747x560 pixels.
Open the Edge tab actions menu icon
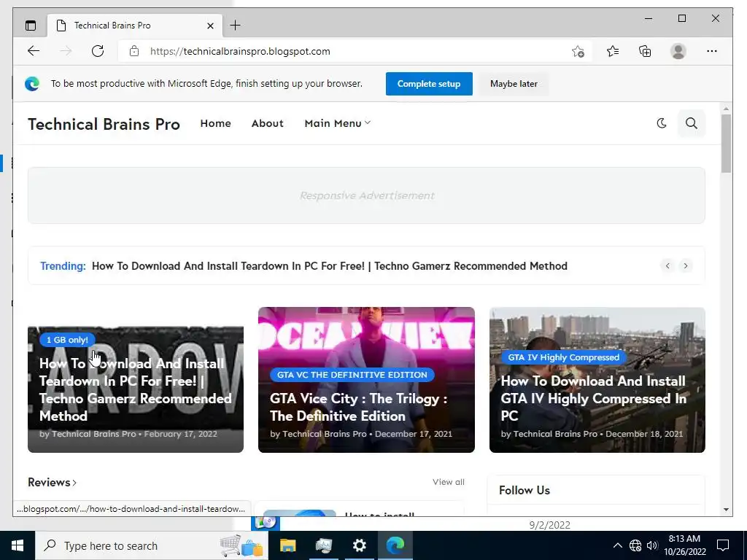pos(31,26)
